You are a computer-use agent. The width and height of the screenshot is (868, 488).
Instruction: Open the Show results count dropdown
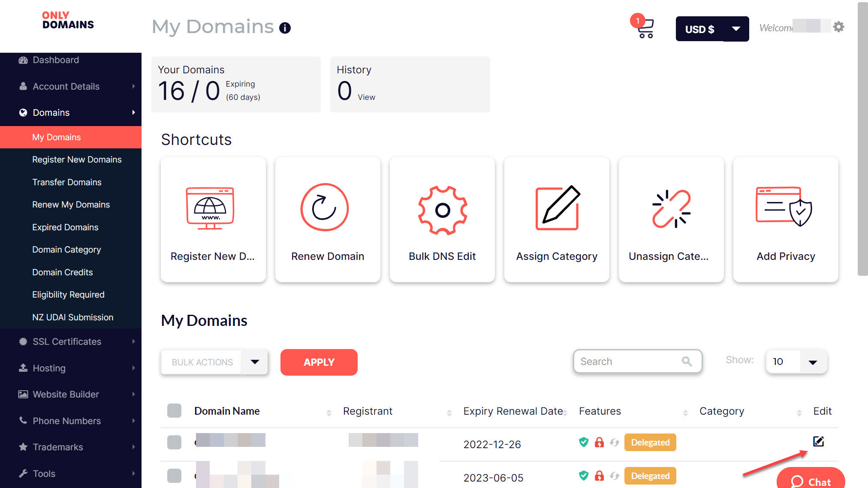point(796,361)
